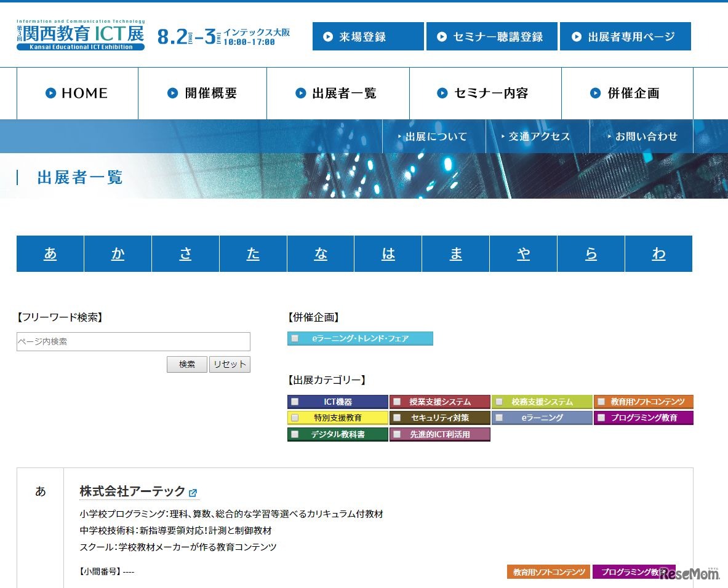Open the 開催概要 menu item

click(202, 93)
